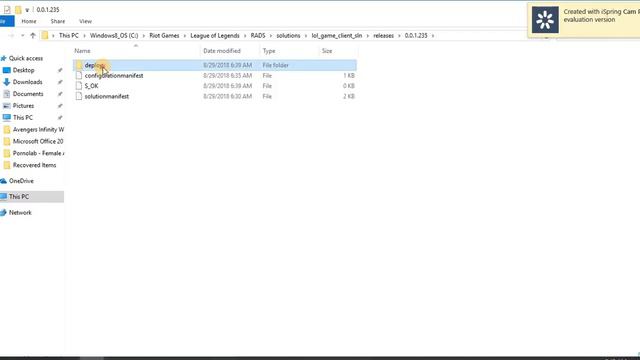This screenshot has height=360, width=640.
Task: Navigate to solutions breadcrumb
Action: [288, 36]
